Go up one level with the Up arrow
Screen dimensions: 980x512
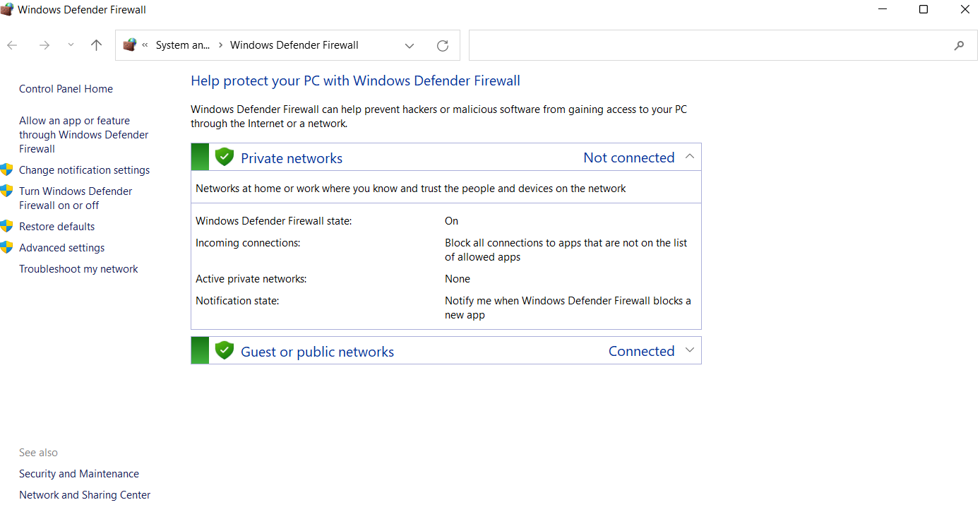(x=96, y=45)
